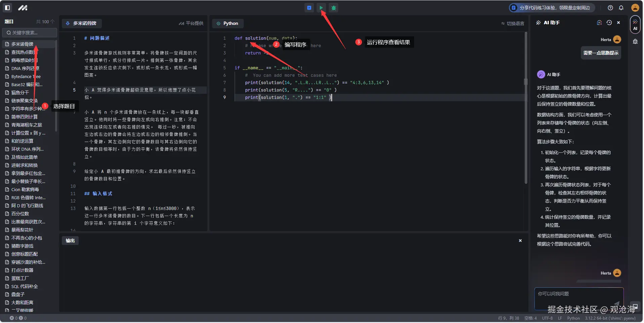
Task: Open the 打点计数器 problem
Action: pyautogui.click(x=28, y=270)
